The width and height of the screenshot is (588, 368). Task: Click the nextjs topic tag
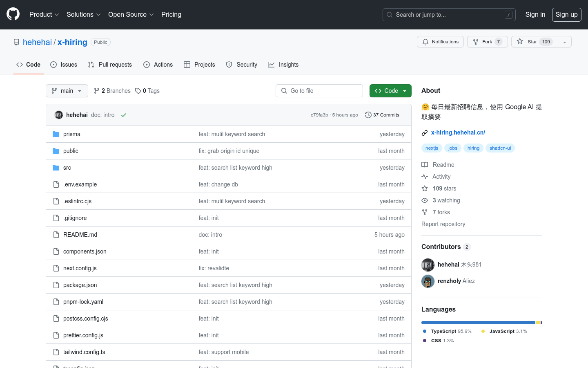[432, 148]
